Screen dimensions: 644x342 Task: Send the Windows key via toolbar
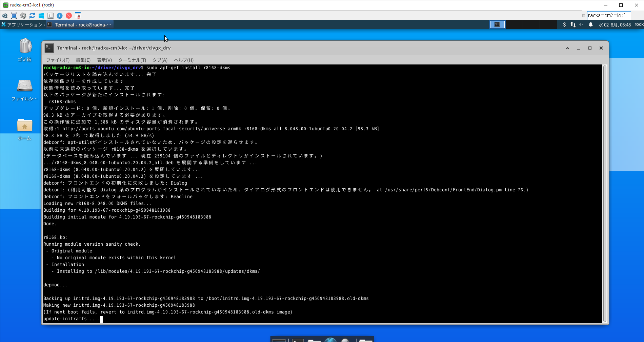[x=41, y=16]
